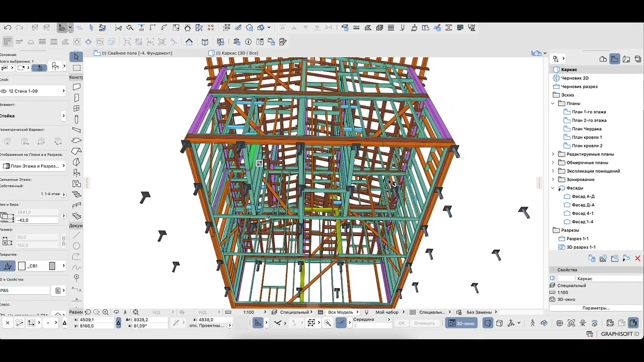Image resolution: width=644 pixels, height=362 pixels.
Task: Toggle the Покрытие surface override button
Action: coord(8,266)
